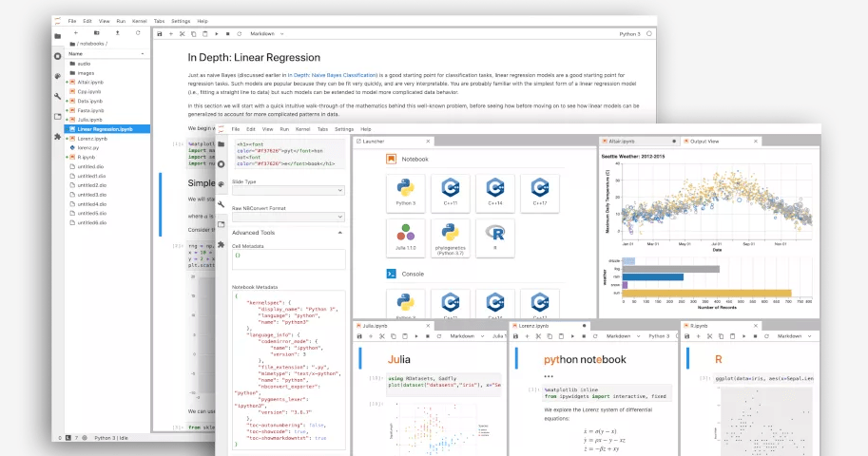Open Markdown dropdown in Lorenz.ipynb toolbar
Screen dimensions: 868x456
click(x=624, y=336)
